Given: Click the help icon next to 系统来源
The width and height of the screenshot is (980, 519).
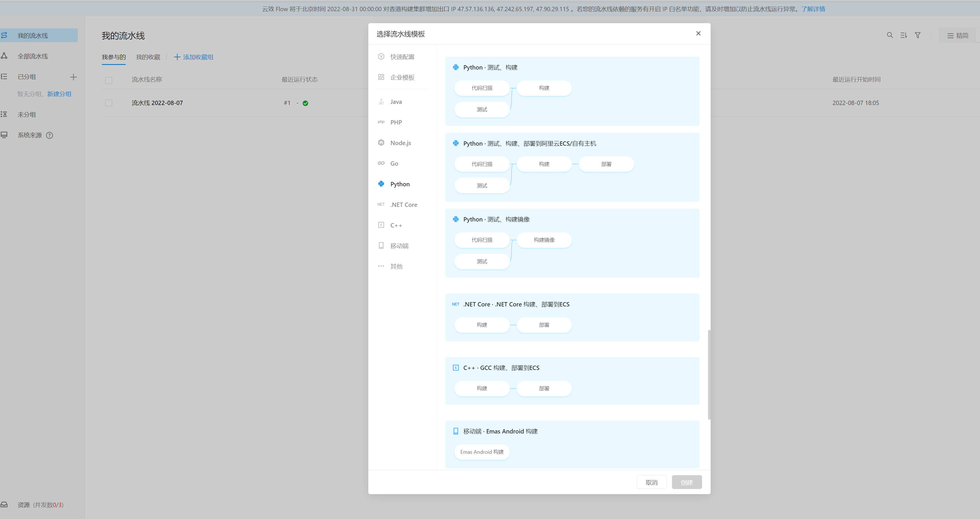Looking at the screenshot, I should 49,135.
